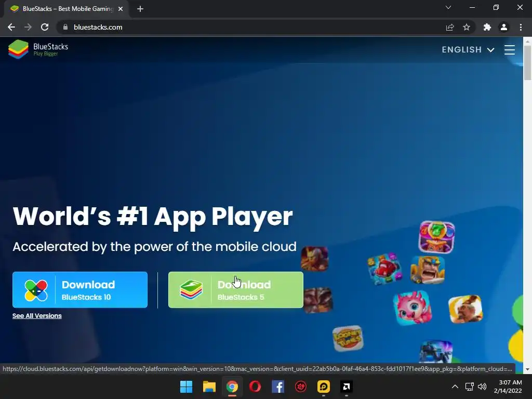
Task: Open a new tab with the plus button
Action: [140, 9]
